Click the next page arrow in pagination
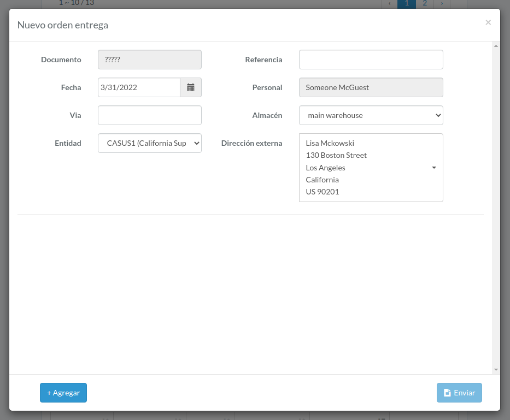The height and width of the screenshot is (420, 510). click(442, 4)
